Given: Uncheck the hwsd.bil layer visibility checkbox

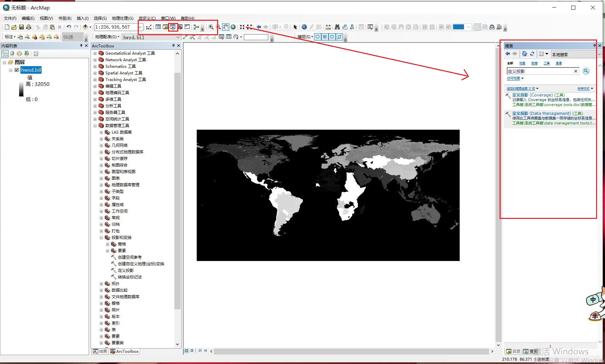Looking at the screenshot, I should (x=16, y=70).
